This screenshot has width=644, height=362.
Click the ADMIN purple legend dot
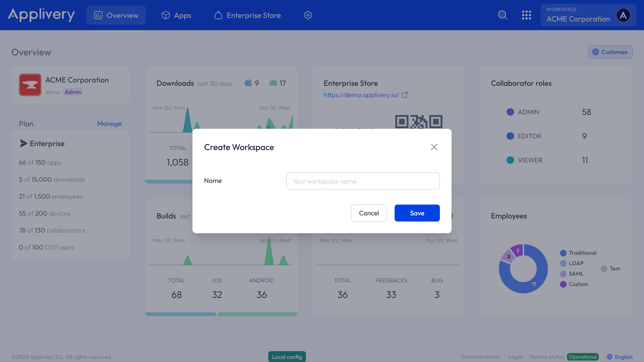coord(510,112)
